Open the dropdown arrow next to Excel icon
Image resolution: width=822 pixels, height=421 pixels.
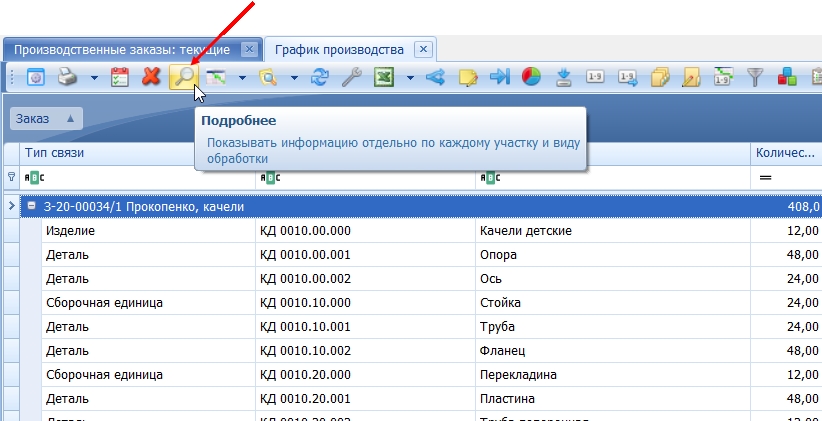(x=410, y=78)
